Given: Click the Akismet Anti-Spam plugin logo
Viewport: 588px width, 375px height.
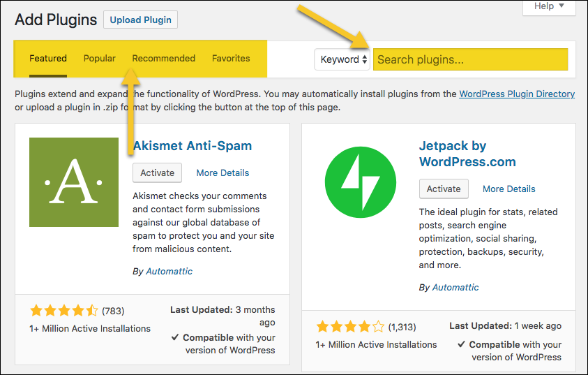Looking at the screenshot, I should (x=74, y=182).
